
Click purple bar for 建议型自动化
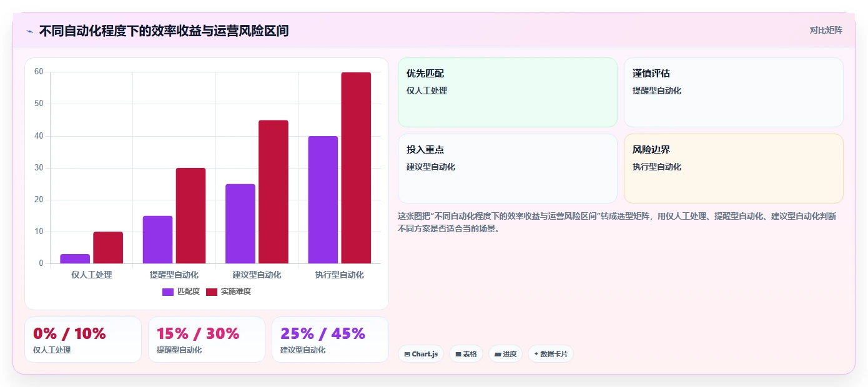click(240, 223)
